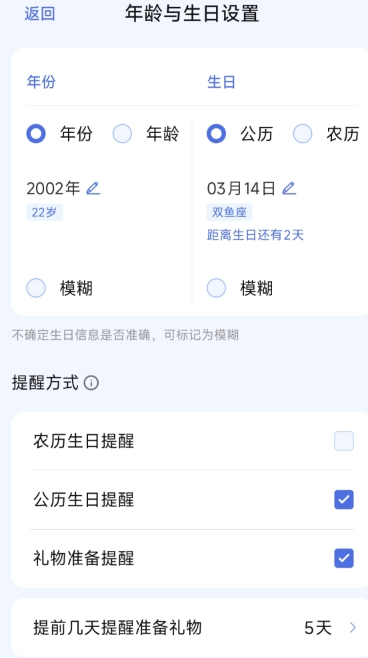Uncheck 公历生日提醒 checkbox
The width and height of the screenshot is (368, 658).
tap(344, 500)
